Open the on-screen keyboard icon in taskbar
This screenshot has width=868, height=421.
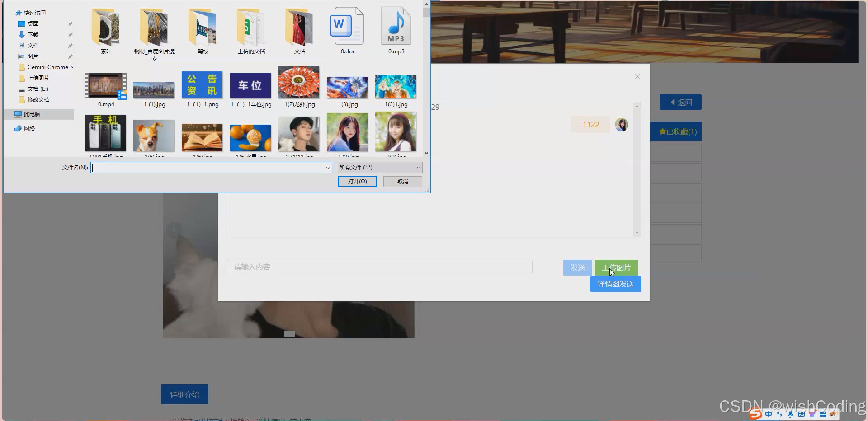point(801,413)
